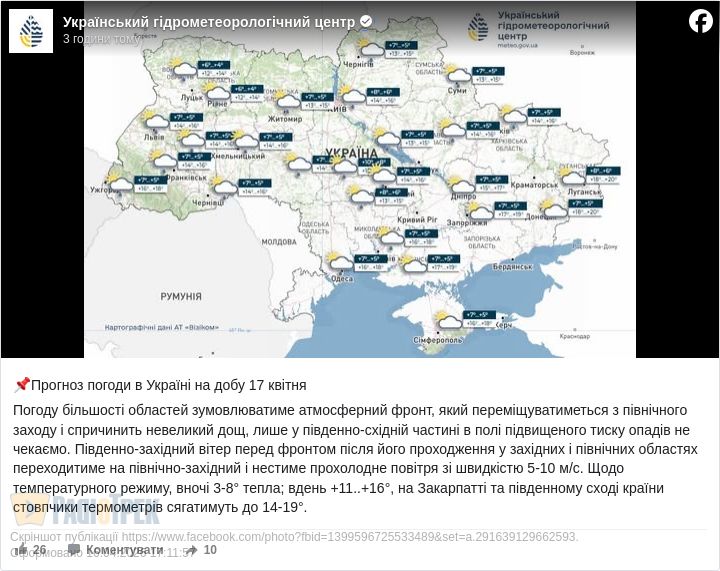Click the weather icon above Chernihiv
720x571 pixels.
pyautogui.click(x=372, y=48)
